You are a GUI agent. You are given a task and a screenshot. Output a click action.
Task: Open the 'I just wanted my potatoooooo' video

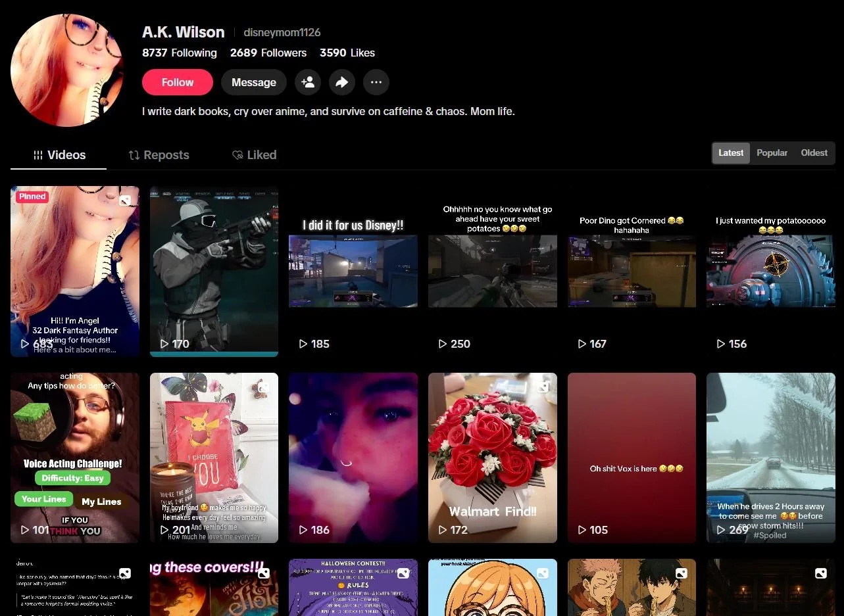coord(771,272)
